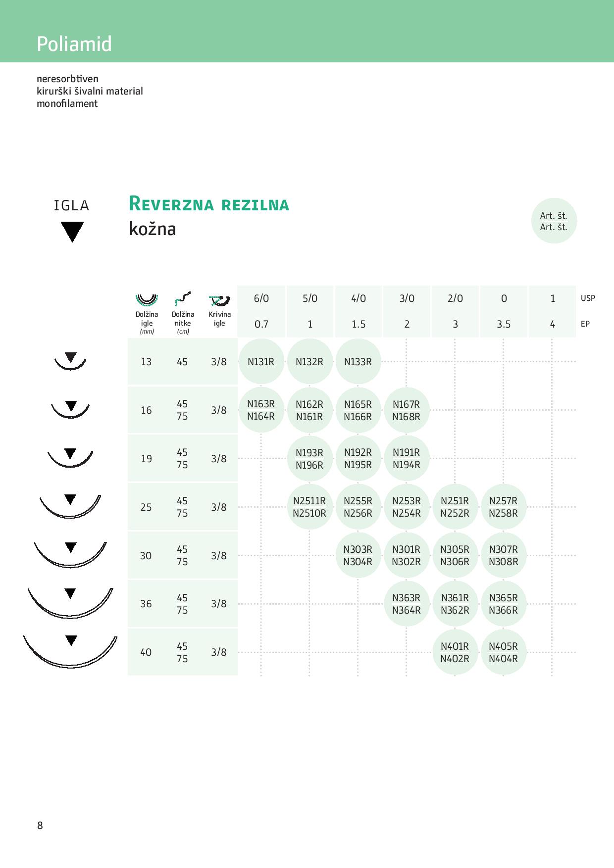614x868 pixels.
Task: Click the Poliamid title in green banner
Action: coord(74,44)
